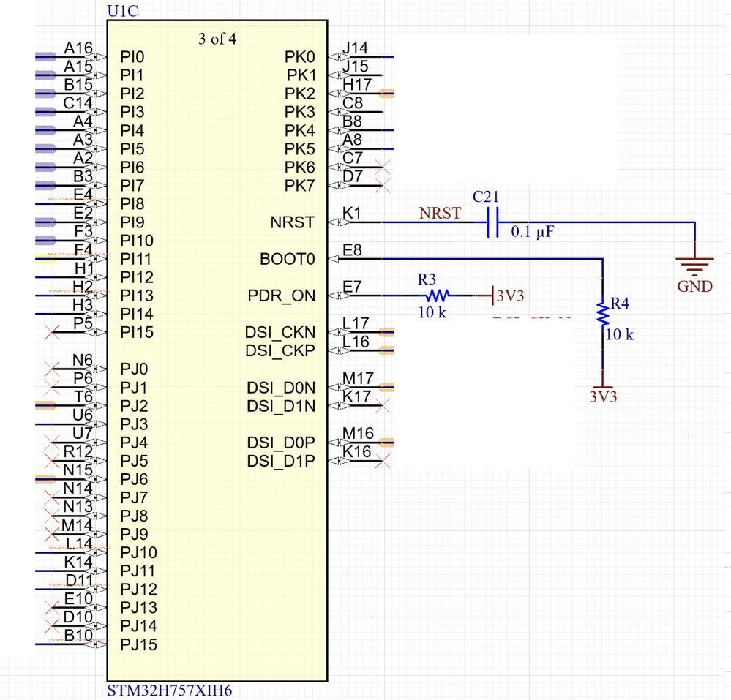731x700 pixels.
Task: Select pin number E7
Action: pyautogui.click(x=352, y=287)
